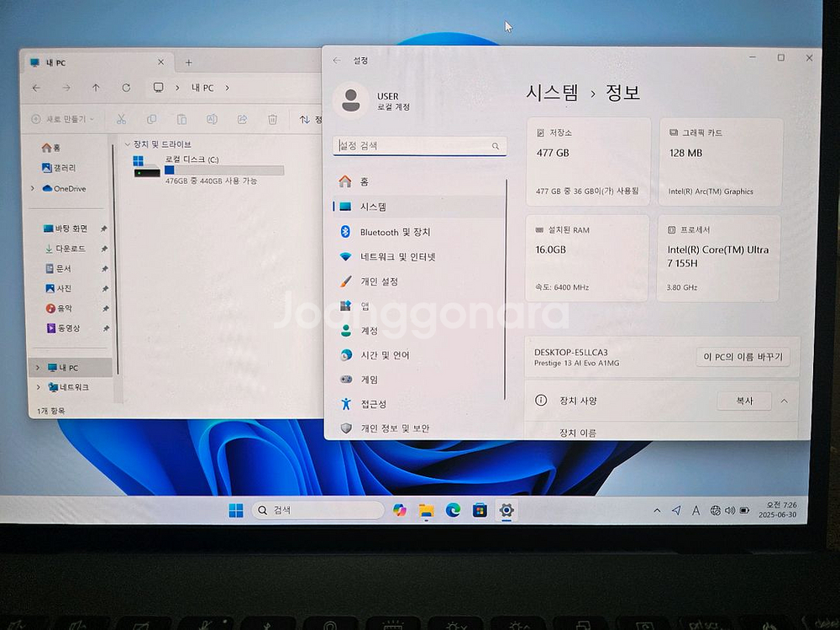Open the 새로 만들기 dropdown

pos(63,119)
